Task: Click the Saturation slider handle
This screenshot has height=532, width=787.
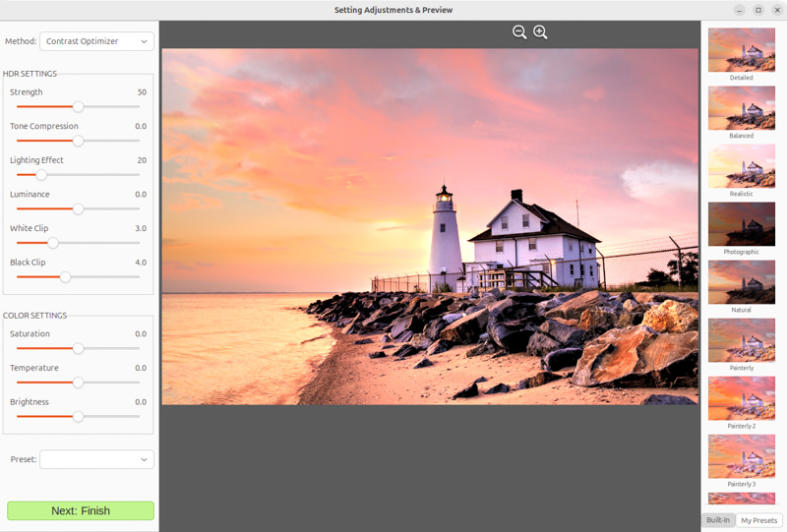Action: coord(78,348)
